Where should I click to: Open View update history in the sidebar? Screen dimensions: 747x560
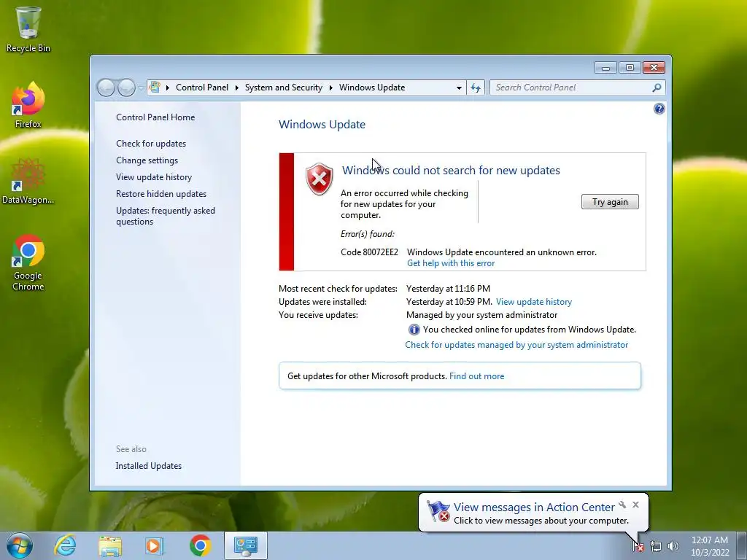[x=154, y=177]
